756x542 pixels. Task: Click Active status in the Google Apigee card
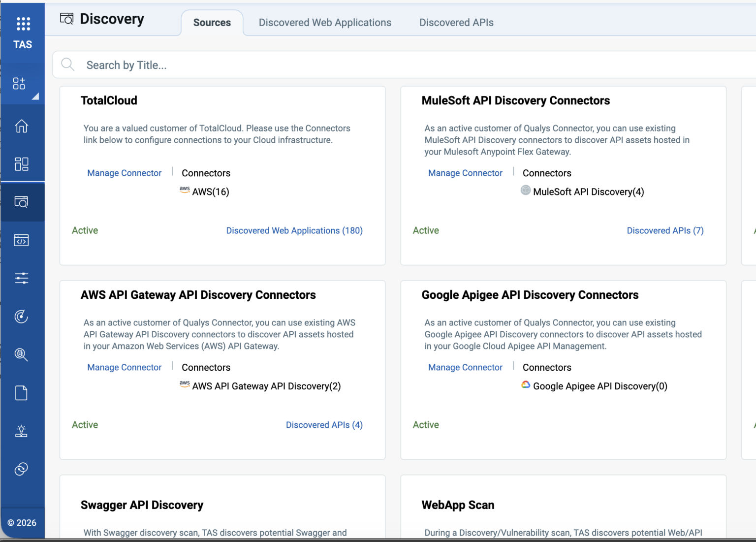coord(426,425)
